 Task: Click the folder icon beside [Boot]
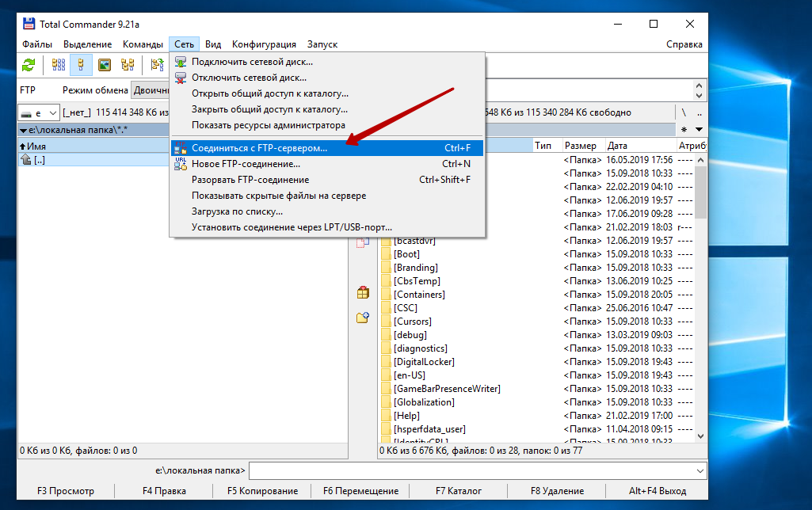pyautogui.click(x=386, y=254)
